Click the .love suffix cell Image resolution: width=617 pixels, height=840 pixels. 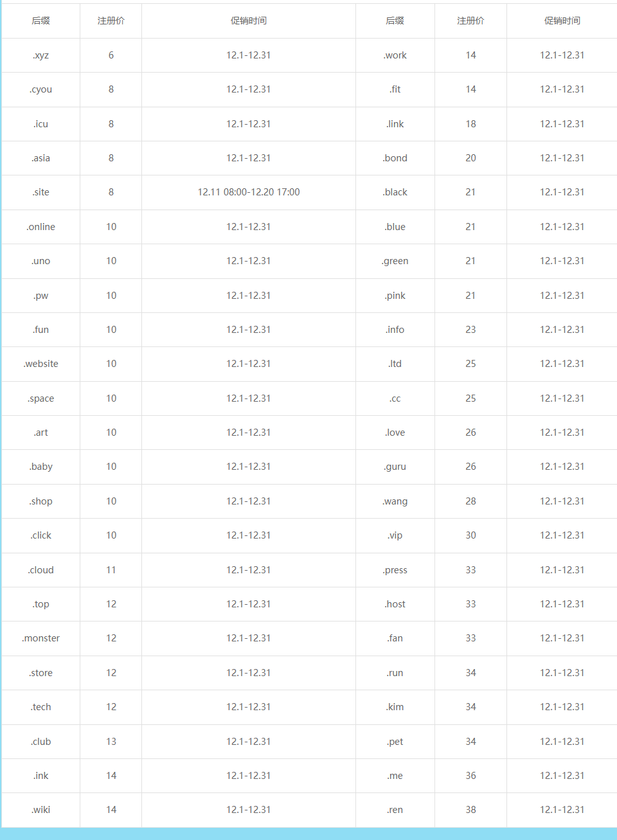395,433
